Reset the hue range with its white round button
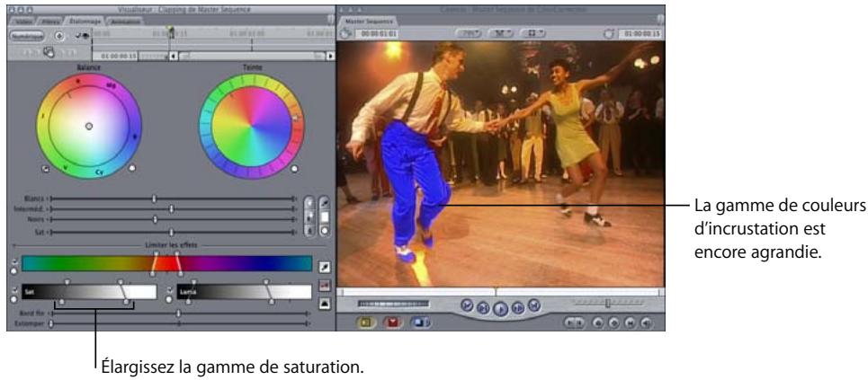The width and height of the screenshot is (868, 380). click(13, 270)
